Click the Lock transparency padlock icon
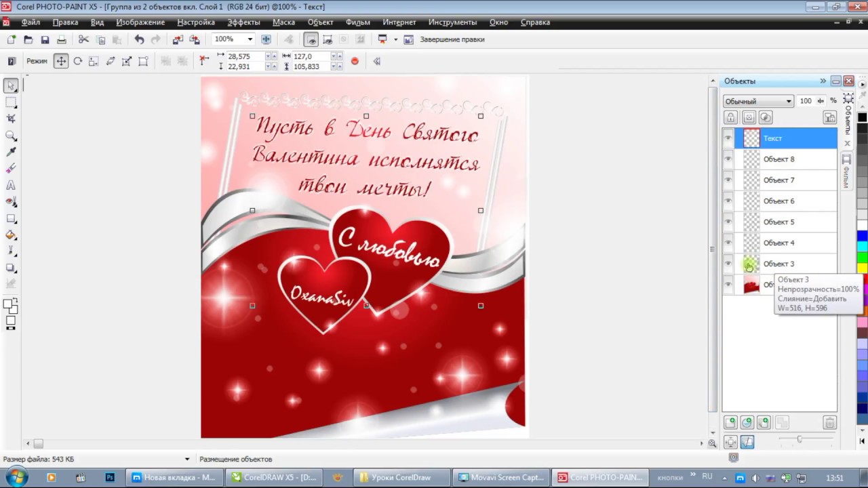This screenshot has width=868, height=488. click(731, 118)
